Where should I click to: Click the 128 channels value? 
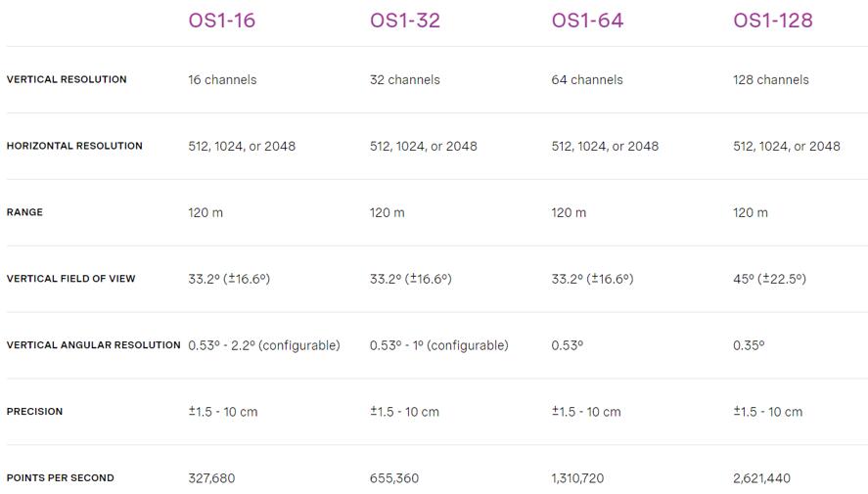click(x=770, y=79)
